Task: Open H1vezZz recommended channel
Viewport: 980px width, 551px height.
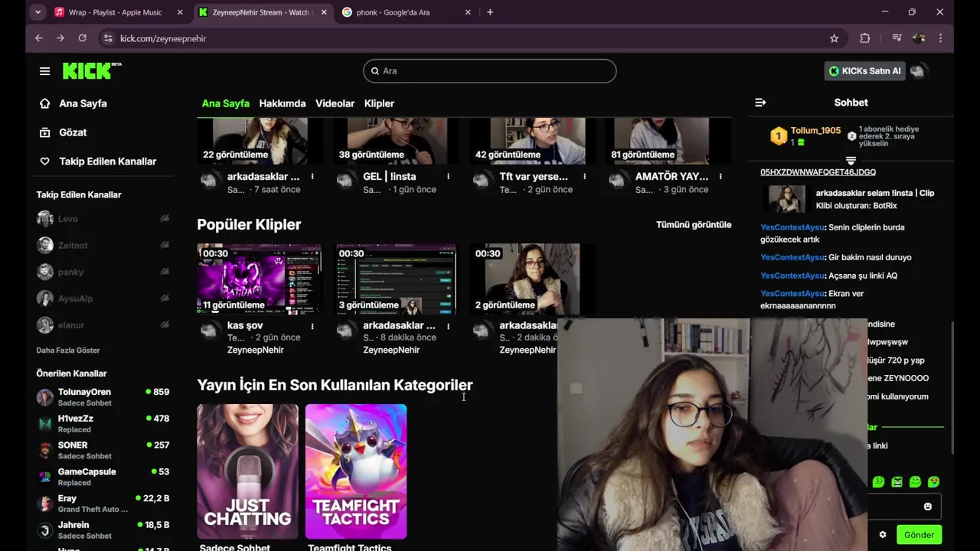Action: click(x=103, y=424)
